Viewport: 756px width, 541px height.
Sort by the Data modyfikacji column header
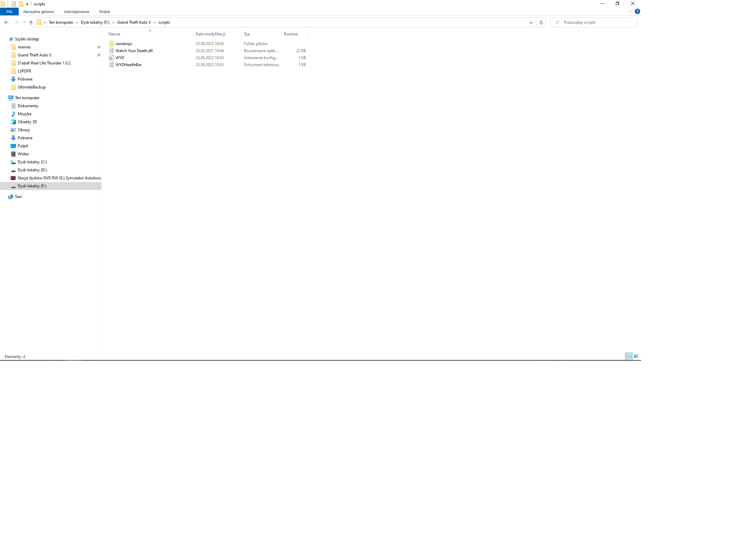click(x=210, y=34)
